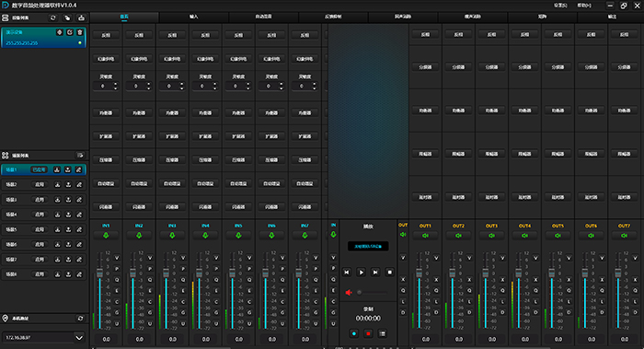Increase the IN1 column sensitivity with the up arrow
644x349 pixels.
[115, 84]
